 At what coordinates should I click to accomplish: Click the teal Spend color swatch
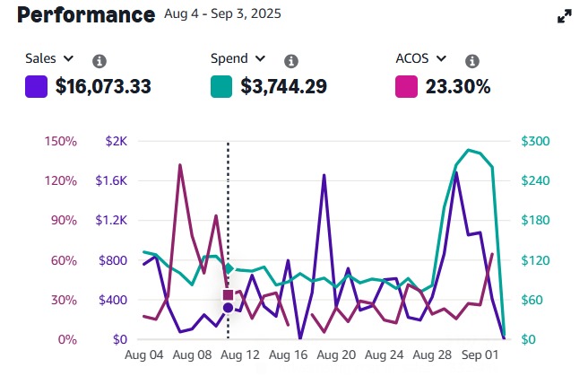click(x=220, y=87)
